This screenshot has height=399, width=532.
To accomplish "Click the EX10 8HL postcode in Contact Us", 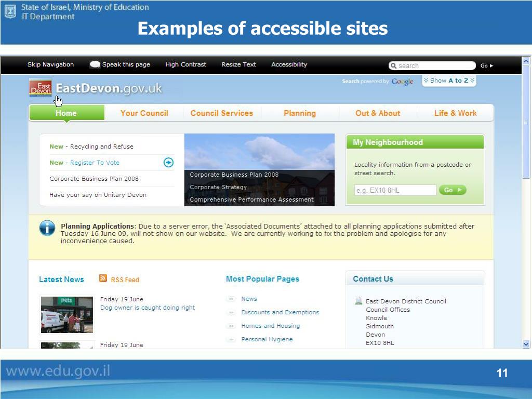I will (x=380, y=343).
